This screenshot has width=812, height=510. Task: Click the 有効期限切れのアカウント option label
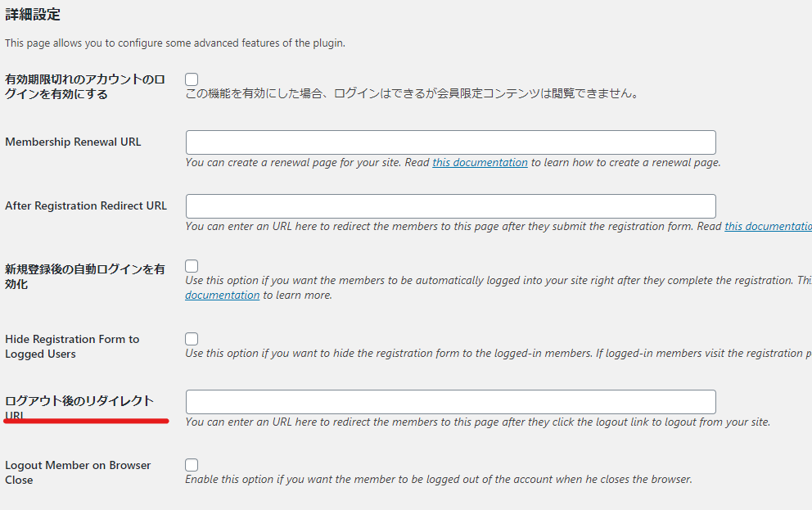tap(85, 87)
